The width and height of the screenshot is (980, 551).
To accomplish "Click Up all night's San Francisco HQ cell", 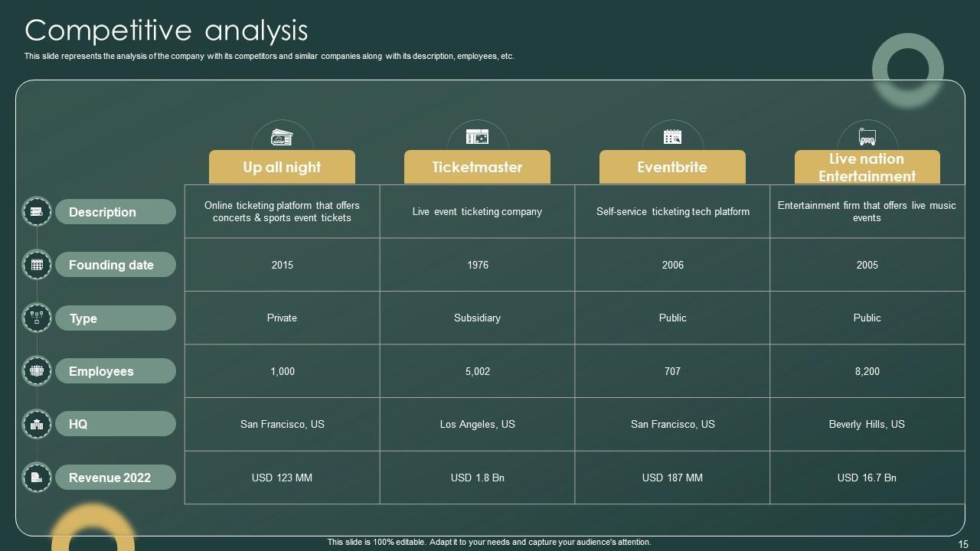I will [282, 424].
